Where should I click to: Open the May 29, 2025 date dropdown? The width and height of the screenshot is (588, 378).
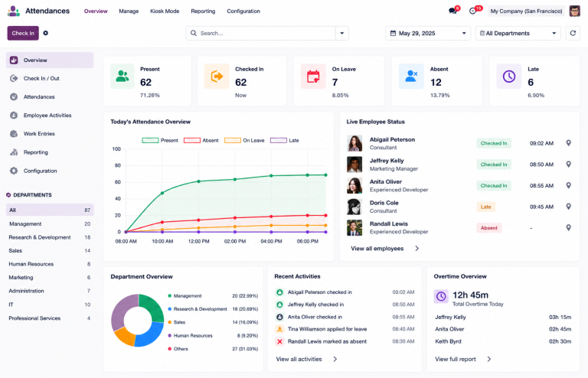[x=428, y=33]
